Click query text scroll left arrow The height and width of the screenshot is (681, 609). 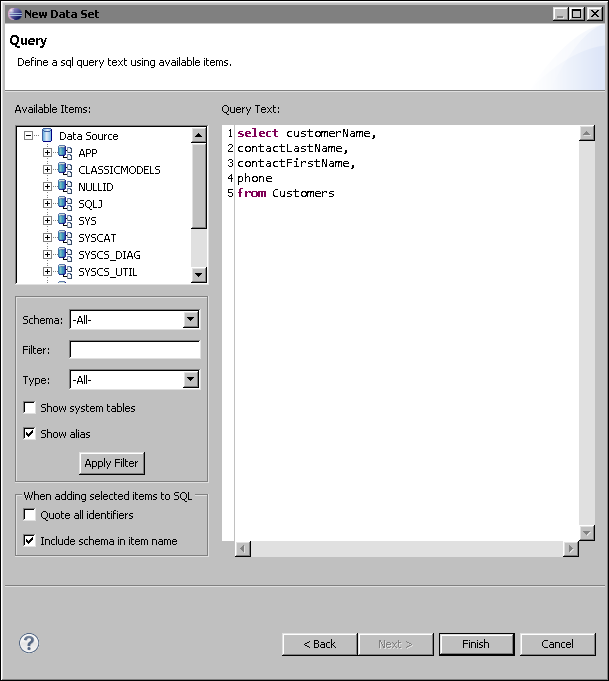243,549
